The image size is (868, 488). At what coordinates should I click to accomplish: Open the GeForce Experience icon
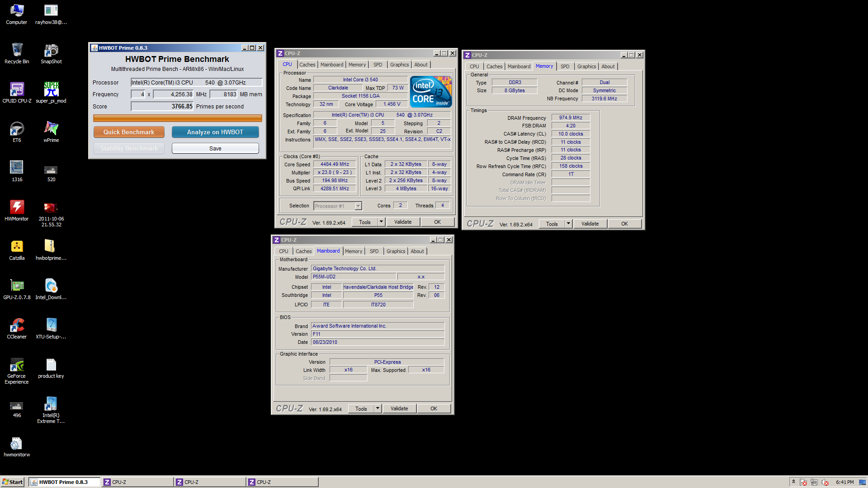pyautogui.click(x=17, y=371)
